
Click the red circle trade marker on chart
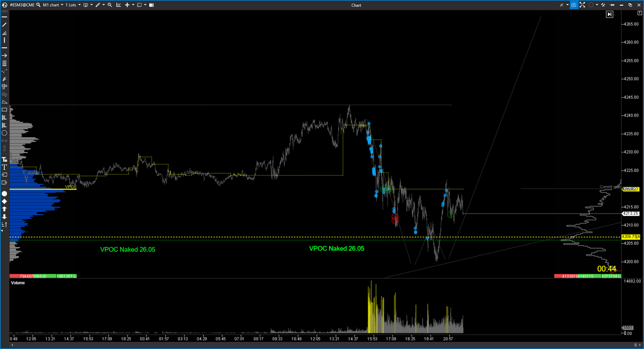pyautogui.click(x=396, y=219)
